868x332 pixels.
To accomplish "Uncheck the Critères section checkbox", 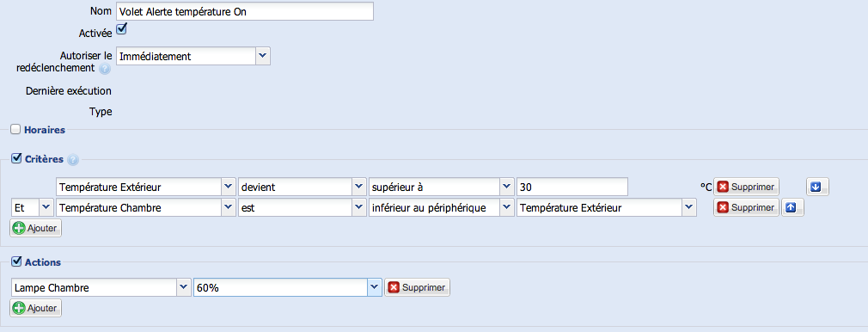I will pos(16,159).
